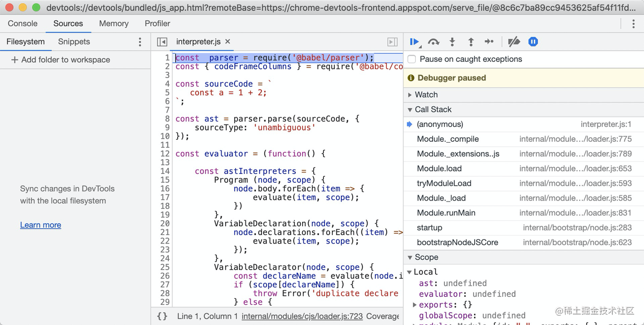Expand the exports object in Local scope
Screen dimensions: 644x325
point(415,305)
